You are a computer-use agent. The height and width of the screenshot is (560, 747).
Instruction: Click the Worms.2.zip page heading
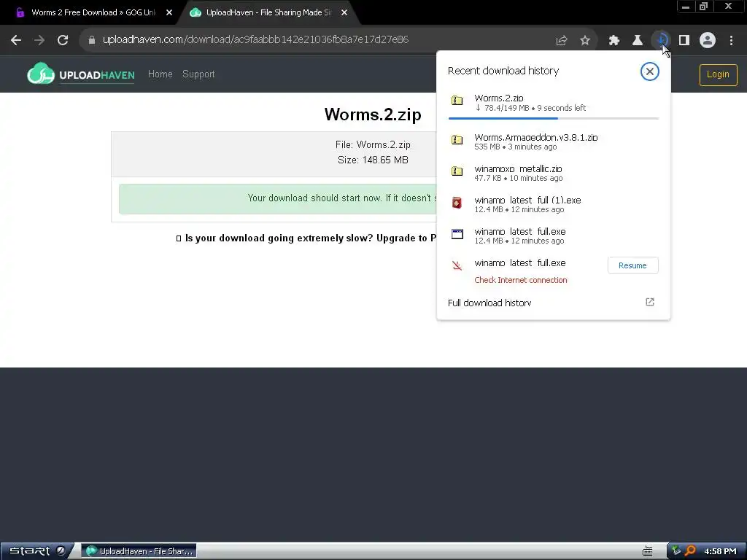(373, 114)
